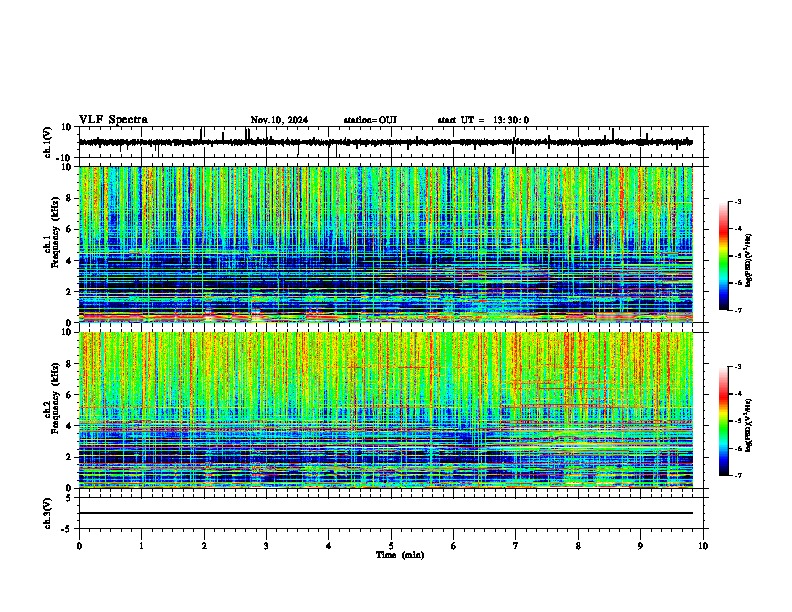This screenshot has width=792, height=612.
Task: Select the ch.2 spectrogram color scale bar
Action: 724,421
